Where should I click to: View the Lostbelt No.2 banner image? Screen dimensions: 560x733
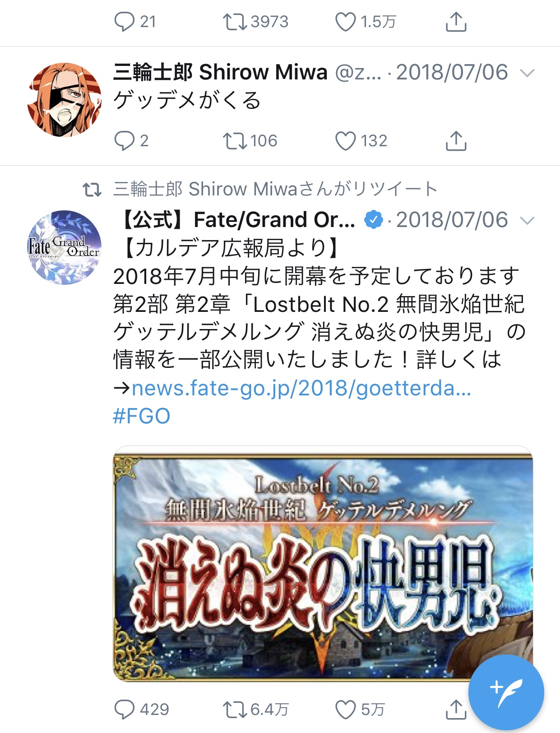323,563
